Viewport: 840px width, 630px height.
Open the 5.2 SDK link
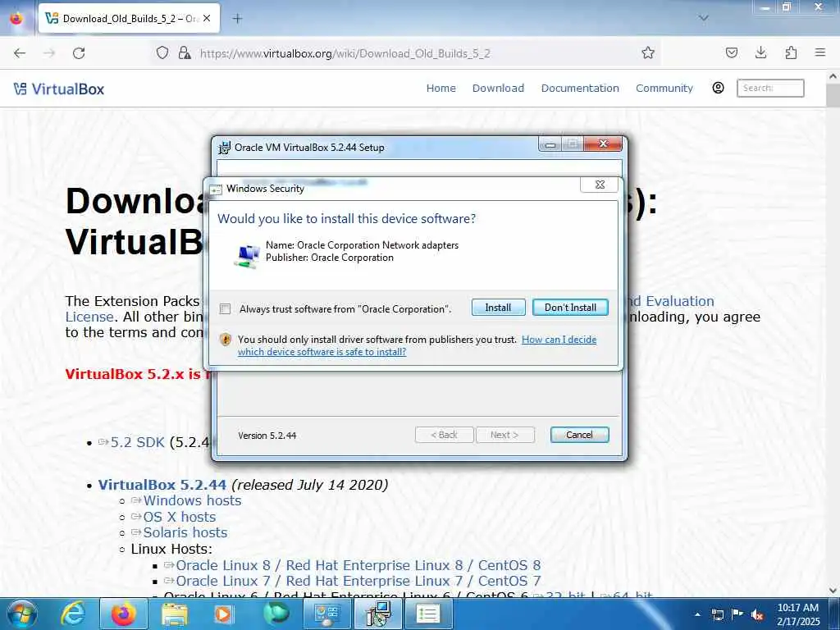coord(137,442)
